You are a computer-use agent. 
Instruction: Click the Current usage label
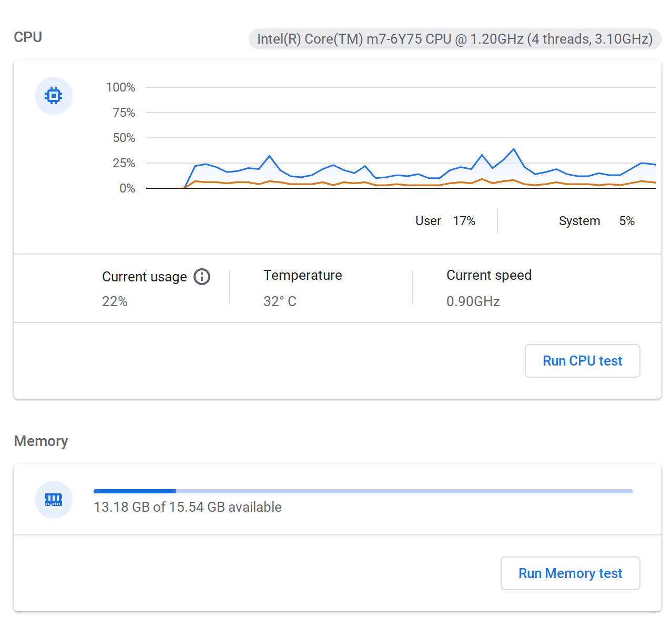(x=145, y=277)
